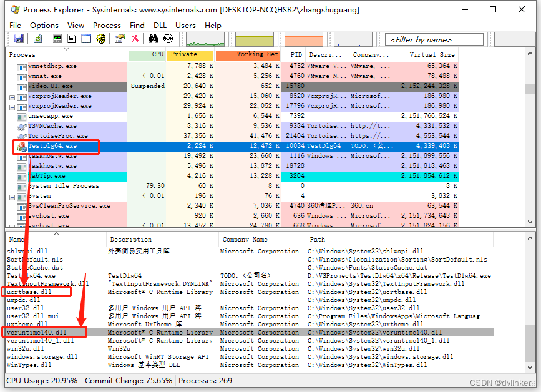Open the DLL menu
The height and width of the screenshot is (392, 541).
[x=160, y=25]
